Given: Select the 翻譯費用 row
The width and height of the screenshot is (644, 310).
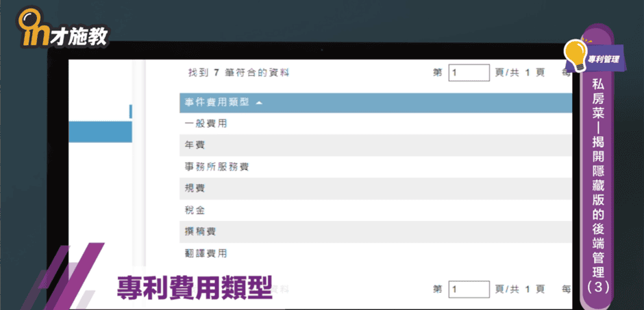Looking at the screenshot, I should pyautogui.click(x=206, y=253).
